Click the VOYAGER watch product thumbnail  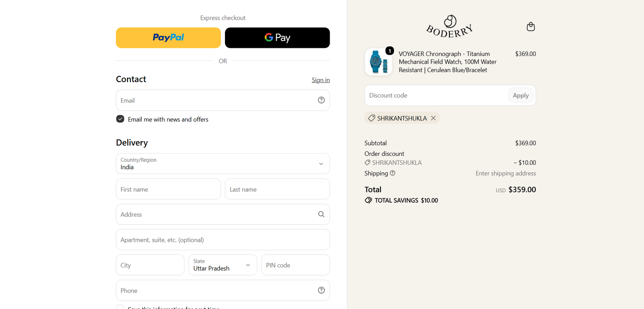point(379,62)
